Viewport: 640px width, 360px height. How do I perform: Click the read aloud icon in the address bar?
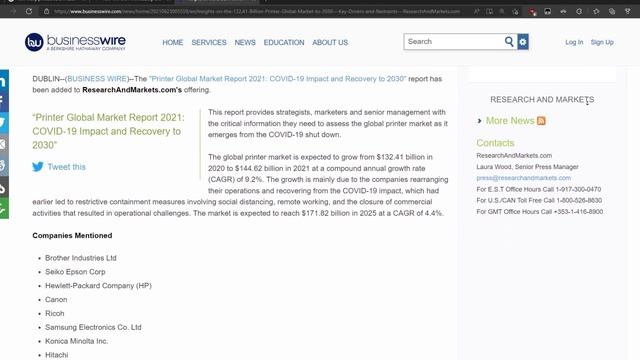[x=476, y=11]
